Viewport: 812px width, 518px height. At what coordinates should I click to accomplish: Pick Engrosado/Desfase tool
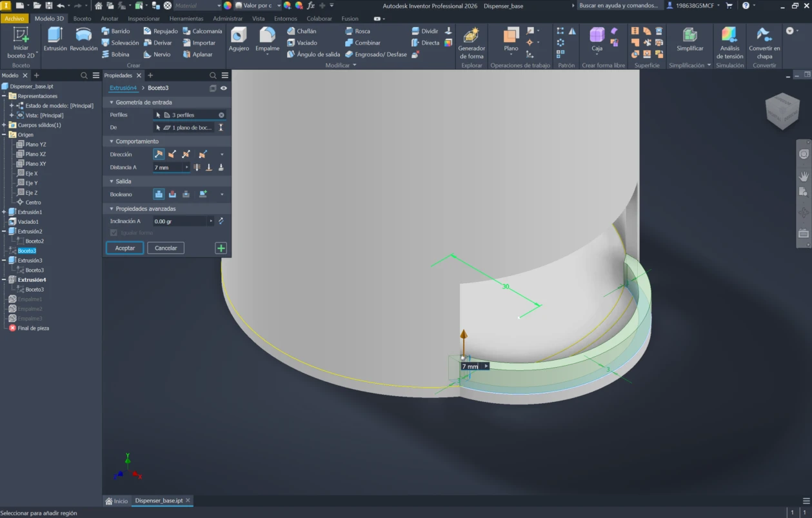[x=376, y=54]
